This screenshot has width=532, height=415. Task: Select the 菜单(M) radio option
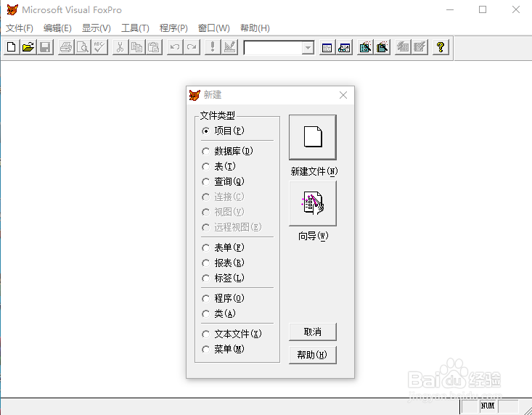pyautogui.click(x=223, y=349)
